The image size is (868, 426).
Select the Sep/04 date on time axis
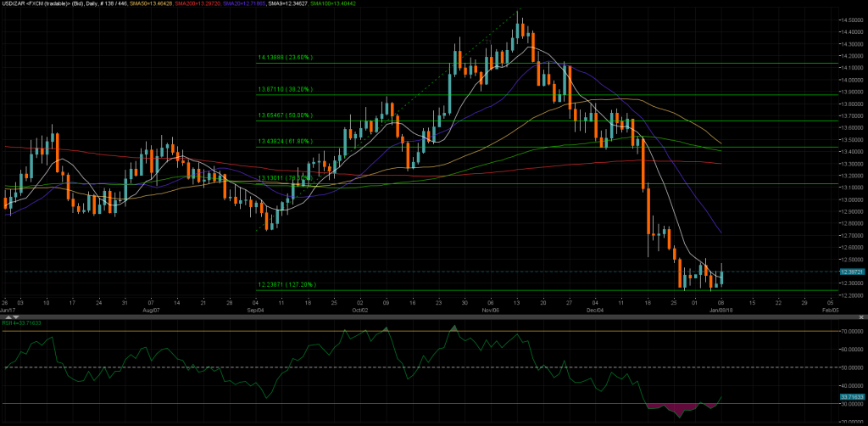[256, 311]
